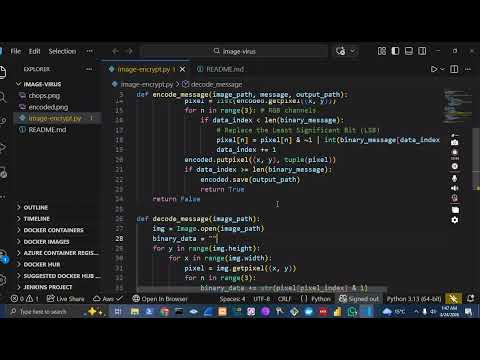Open the Explorer view in activity bar
Viewport: 480px width, 360px height.
point(3,72)
